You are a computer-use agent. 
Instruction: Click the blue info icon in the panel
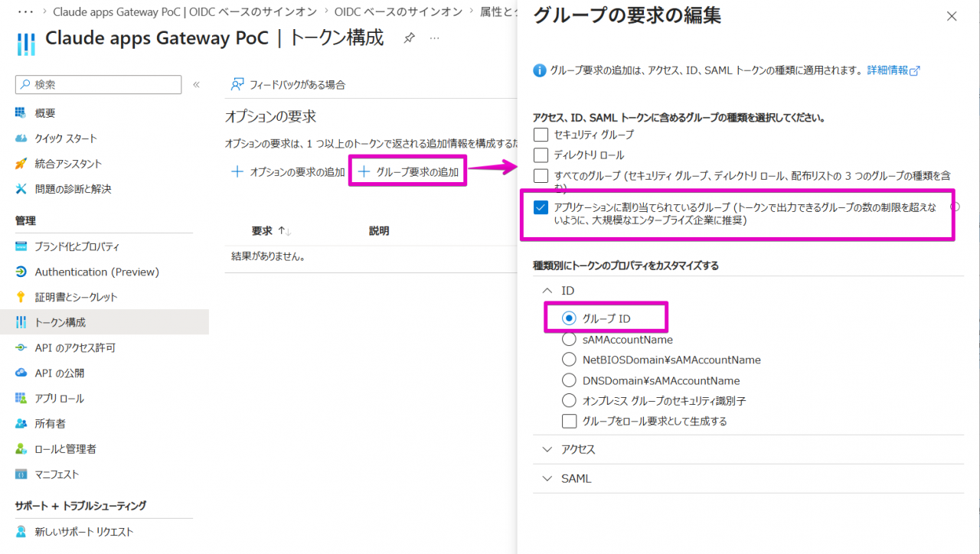[x=539, y=70]
